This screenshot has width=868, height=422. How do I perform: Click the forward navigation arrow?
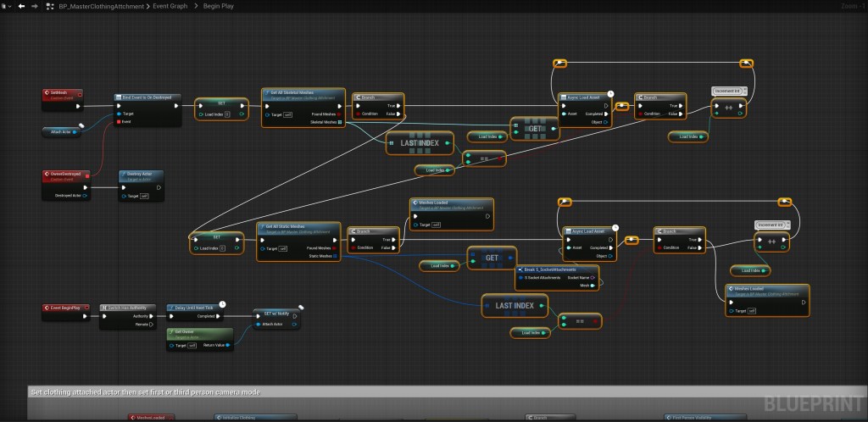34,6
